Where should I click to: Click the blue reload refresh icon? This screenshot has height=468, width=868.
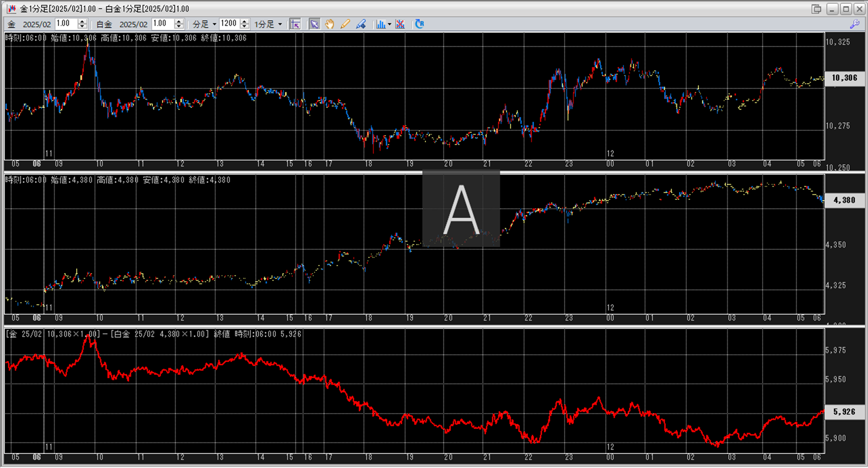pyautogui.click(x=419, y=24)
